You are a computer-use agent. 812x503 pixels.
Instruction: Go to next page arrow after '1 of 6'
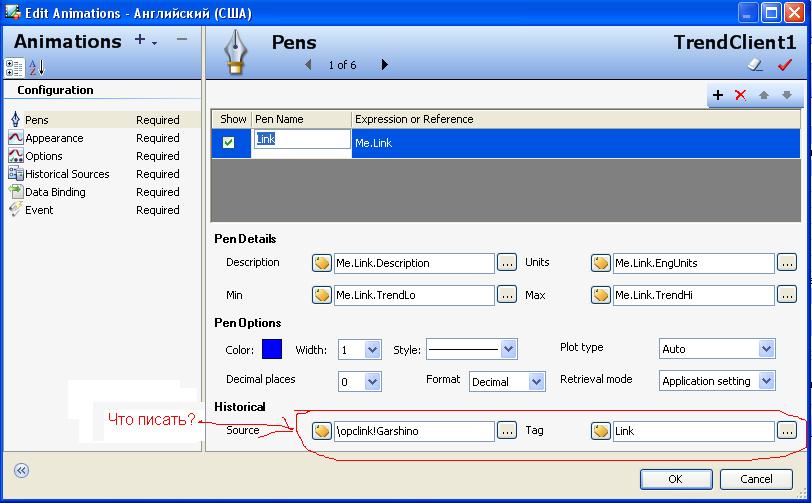coord(385,65)
